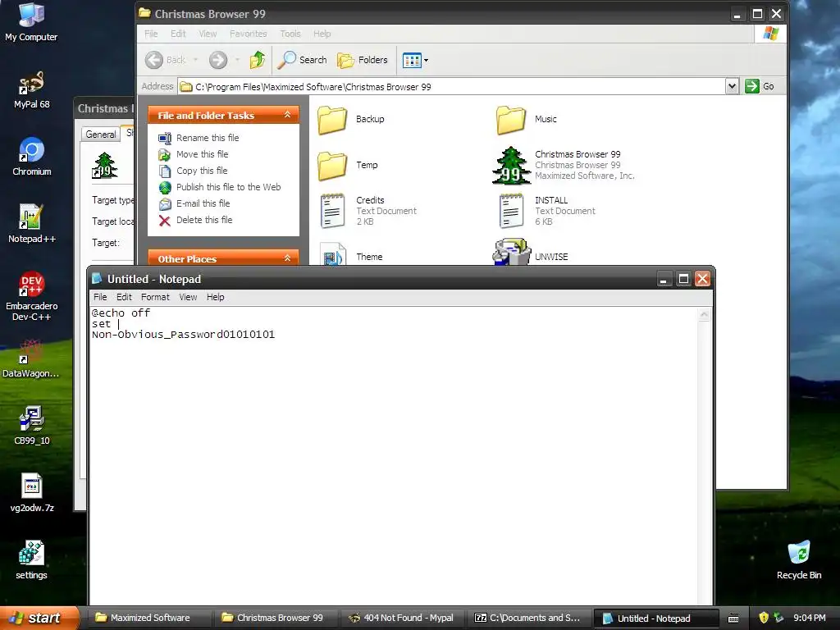This screenshot has width=840, height=630.
Task: Select General tab in properties dialog
Action: [100, 135]
